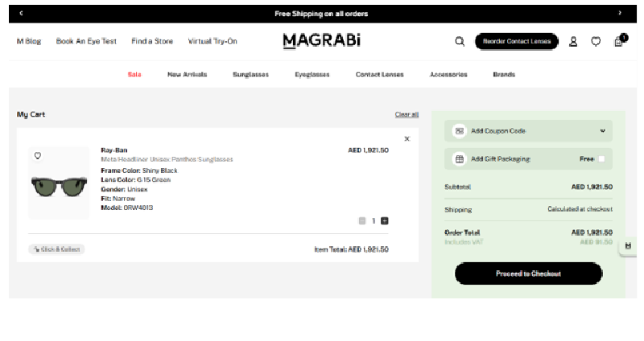Open the user account icon

pos(573,42)
